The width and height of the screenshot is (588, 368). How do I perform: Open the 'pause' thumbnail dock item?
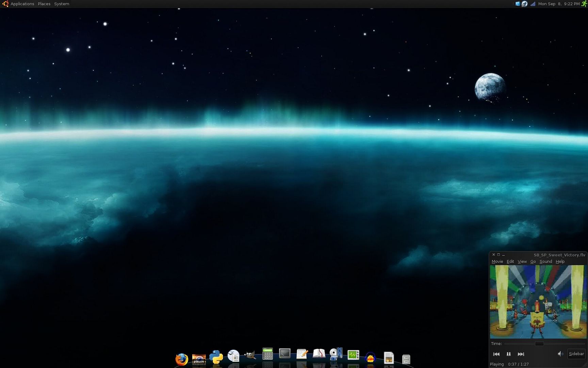point(199,359)
